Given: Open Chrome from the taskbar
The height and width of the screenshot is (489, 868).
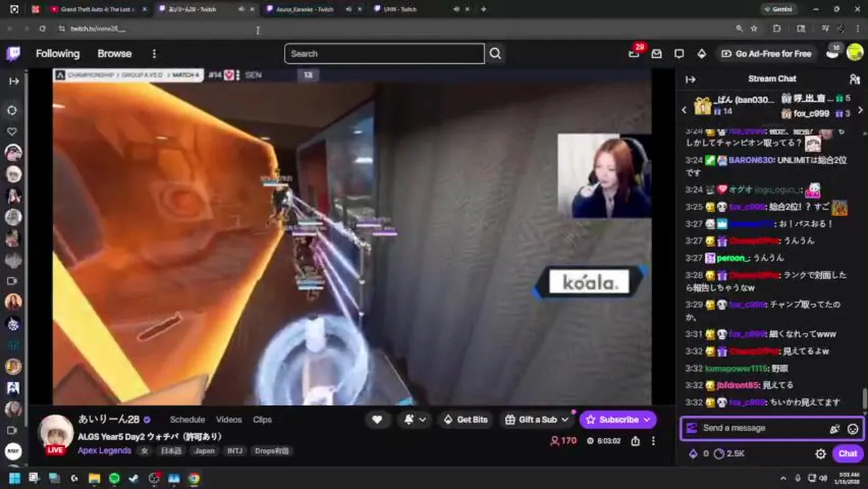Looking at the screenshot, I should click(194, 478).
